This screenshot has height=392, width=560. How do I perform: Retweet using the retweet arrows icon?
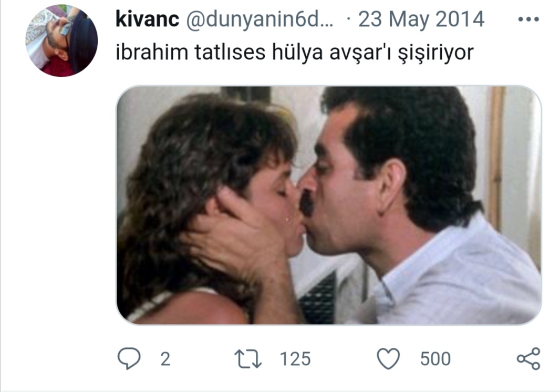coord(248,359)
